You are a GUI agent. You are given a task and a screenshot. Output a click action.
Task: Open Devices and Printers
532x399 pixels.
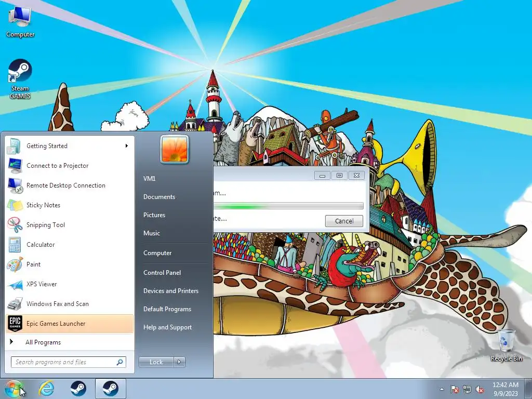[171, 291]
